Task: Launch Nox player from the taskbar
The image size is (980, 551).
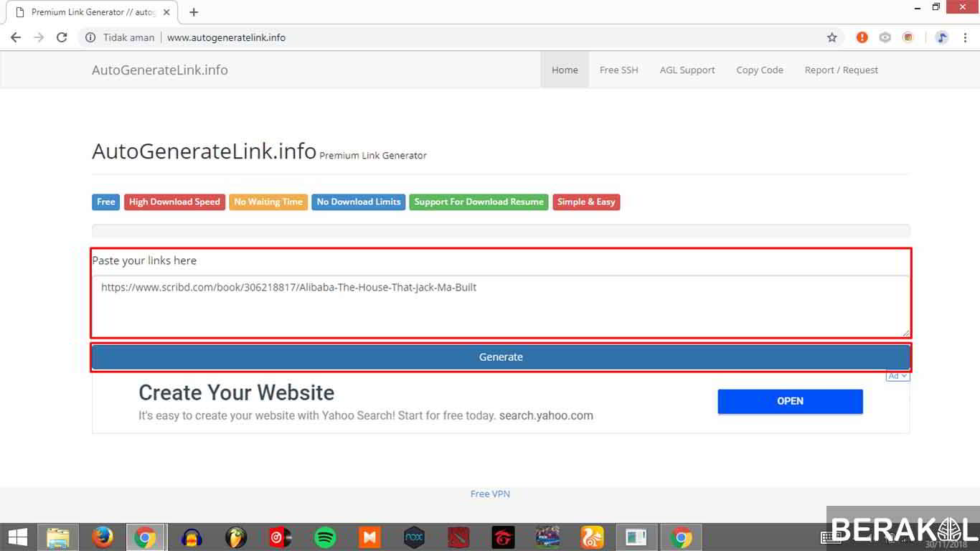Action: click(414, 537)
